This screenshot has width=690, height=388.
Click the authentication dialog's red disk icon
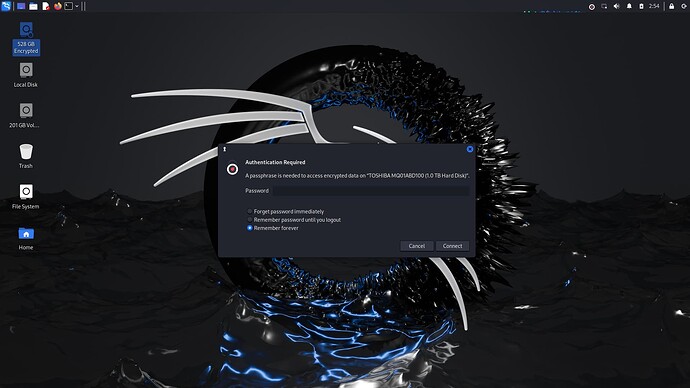(232, 169)
